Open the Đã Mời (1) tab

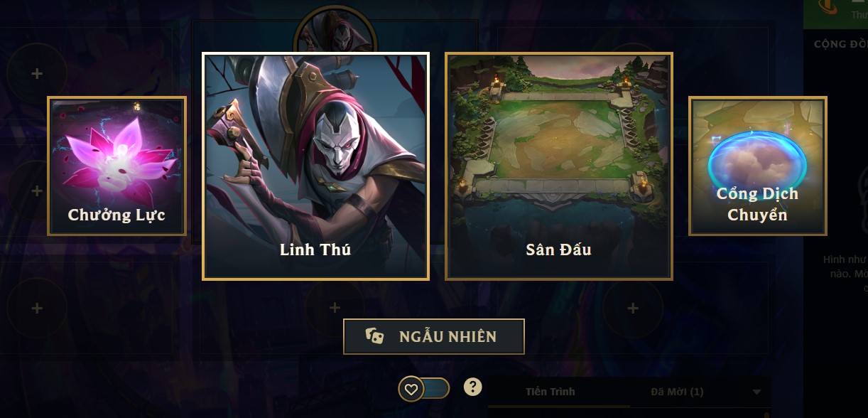[x=677, y=392]
